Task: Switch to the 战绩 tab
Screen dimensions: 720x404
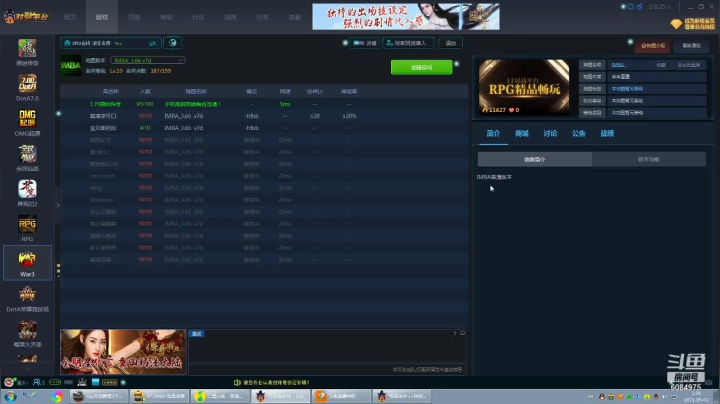Action: click(x=607, y=134)
